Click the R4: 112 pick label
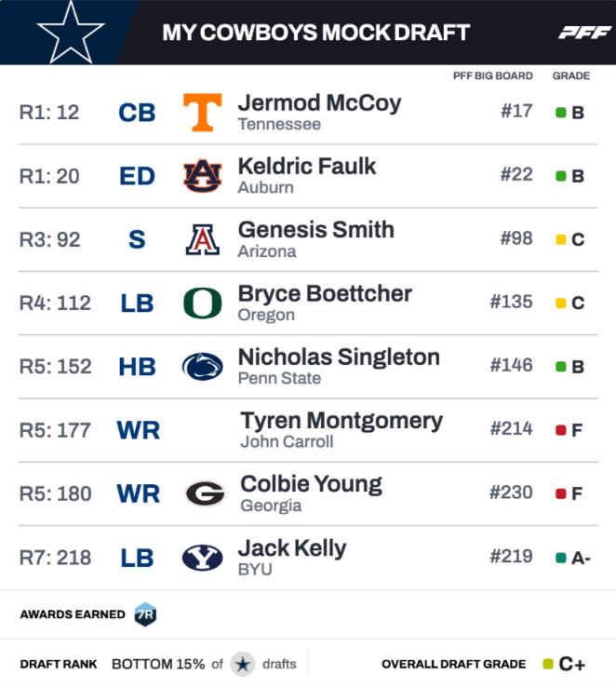616x688 pixels. click(55, 303)
